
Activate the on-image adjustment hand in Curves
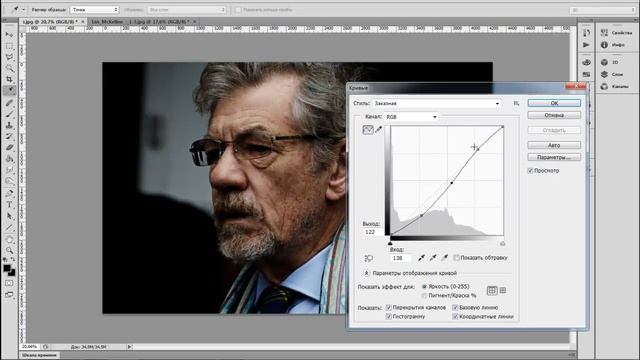coord(368,258)
